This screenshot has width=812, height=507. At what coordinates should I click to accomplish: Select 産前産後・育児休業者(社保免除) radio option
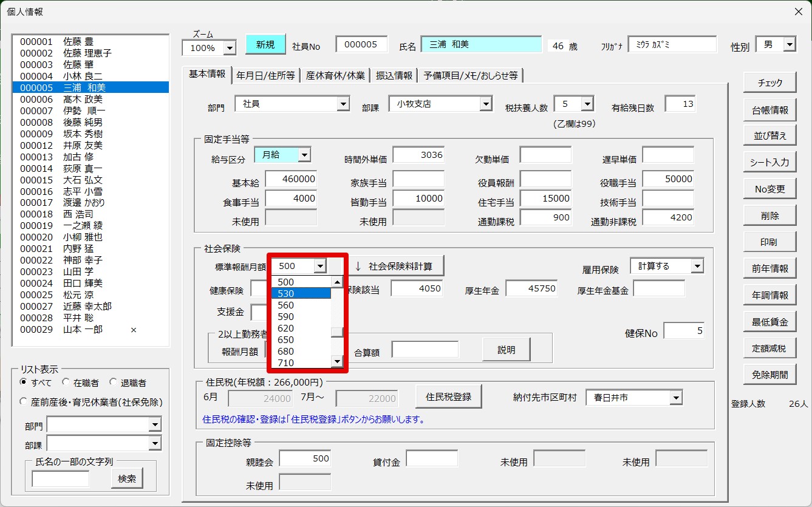pos(24,401)
